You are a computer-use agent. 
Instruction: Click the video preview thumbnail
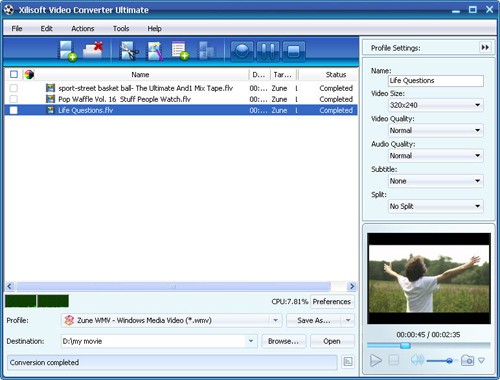429,278
